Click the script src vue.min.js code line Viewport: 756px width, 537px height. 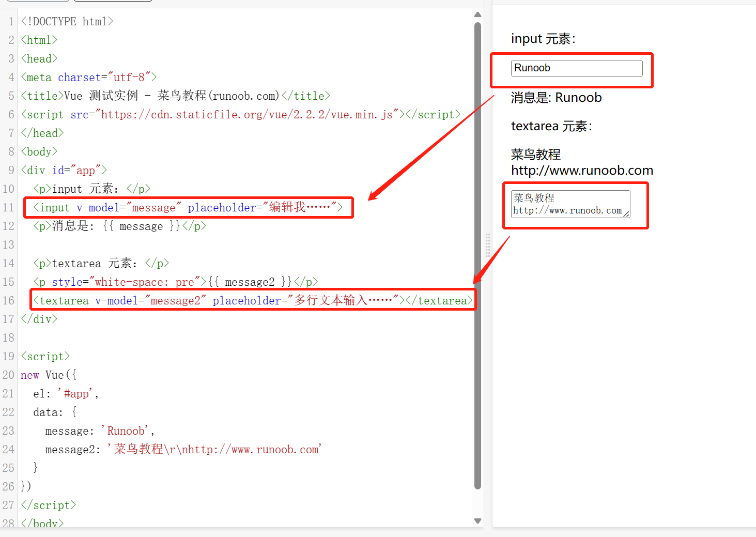pos(241,115)
